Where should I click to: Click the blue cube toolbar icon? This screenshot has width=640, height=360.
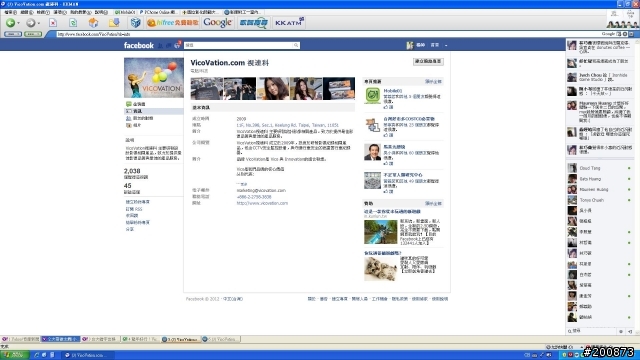[x=136, y=23]
